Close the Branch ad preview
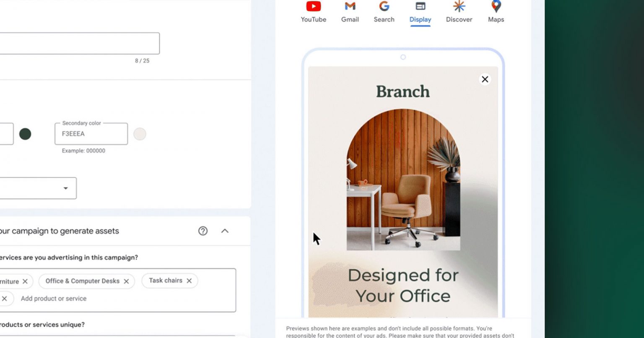644x338 pixels. click(485, 79)
